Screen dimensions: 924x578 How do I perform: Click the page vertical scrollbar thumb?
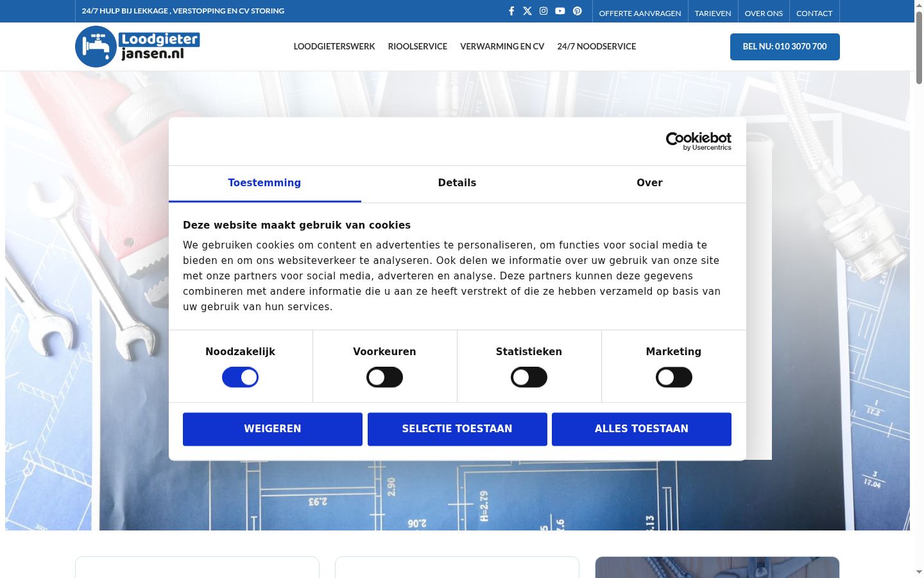click(919, 48)
